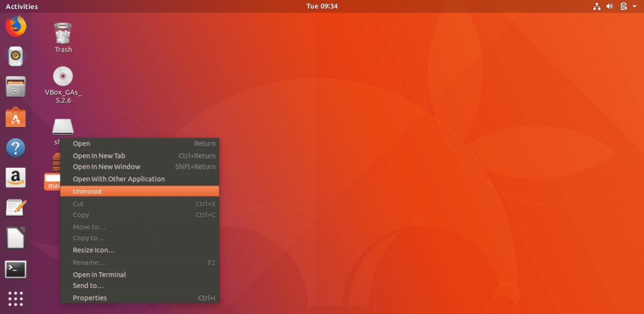The width and height of the screenshot is (644, 314).
Task: Click the greyed Copy to… entry
Action: [x=140, y=238]
